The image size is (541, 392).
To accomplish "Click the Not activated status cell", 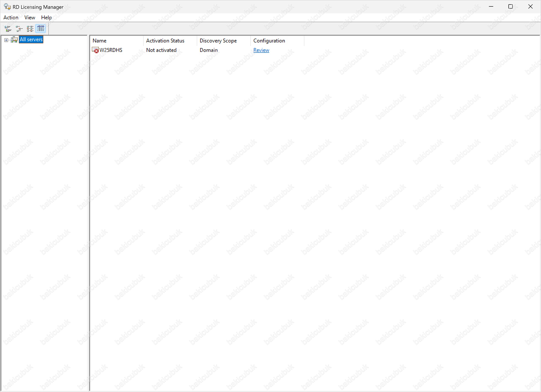I will pos(161,50).
